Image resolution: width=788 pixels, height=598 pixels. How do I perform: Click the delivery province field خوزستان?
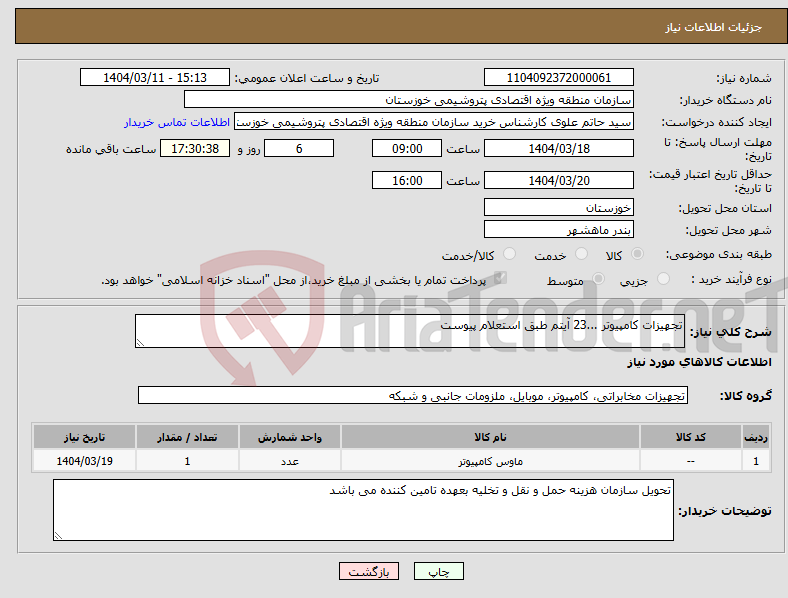point(559,207)
